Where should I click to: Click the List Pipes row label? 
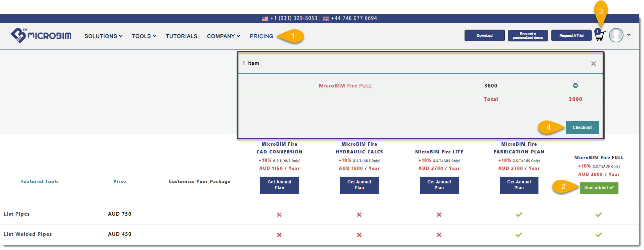pos(17,214)
